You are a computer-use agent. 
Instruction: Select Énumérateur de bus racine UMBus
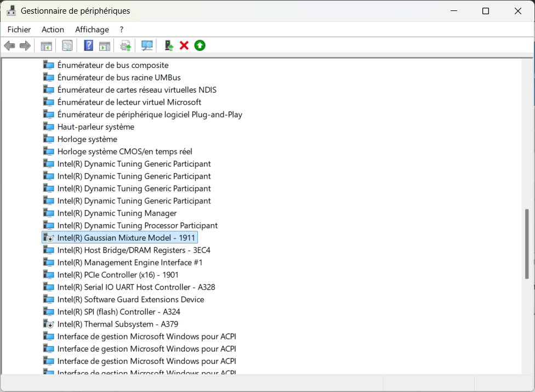119,77
